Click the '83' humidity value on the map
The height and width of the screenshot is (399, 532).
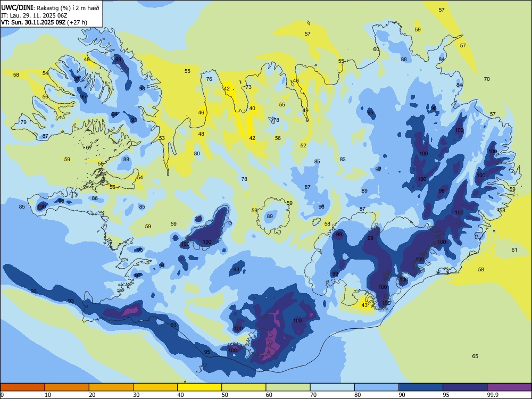(x=343, y=159)
